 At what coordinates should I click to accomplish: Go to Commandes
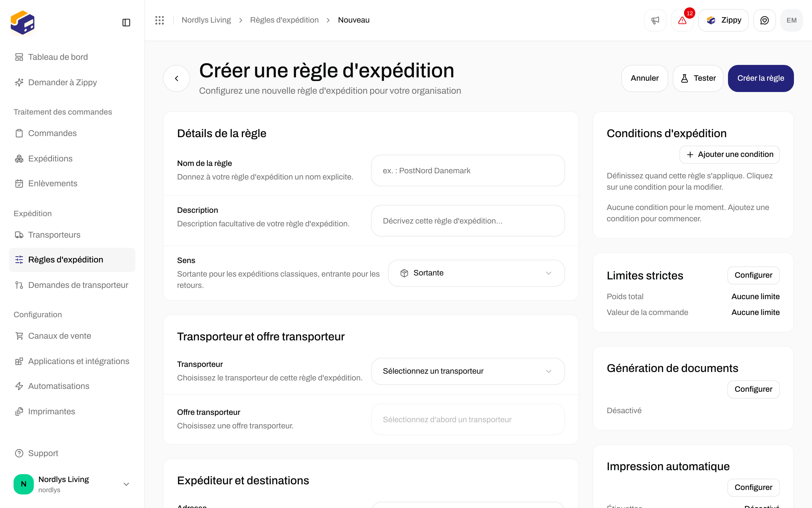click(72, 133)
